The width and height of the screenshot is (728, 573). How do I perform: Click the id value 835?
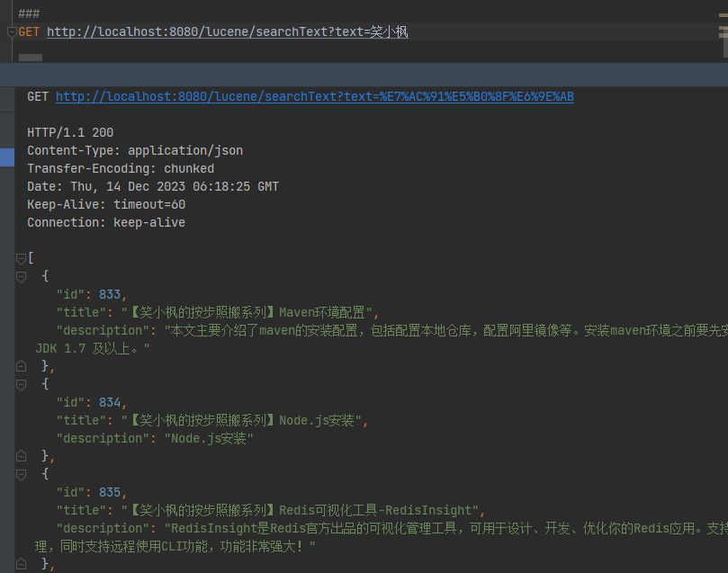pos(110,492)
